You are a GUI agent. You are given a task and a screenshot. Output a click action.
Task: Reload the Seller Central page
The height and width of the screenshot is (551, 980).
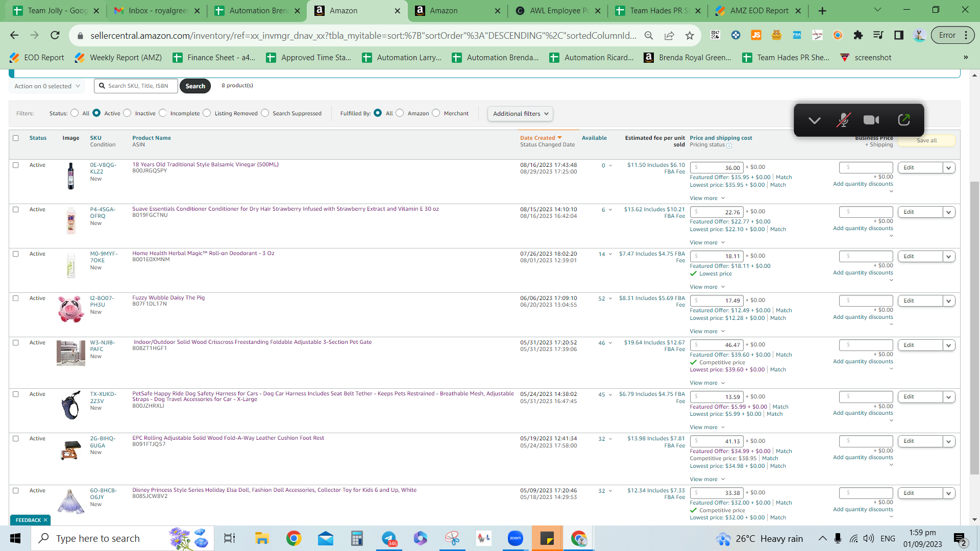click(55, 35)
